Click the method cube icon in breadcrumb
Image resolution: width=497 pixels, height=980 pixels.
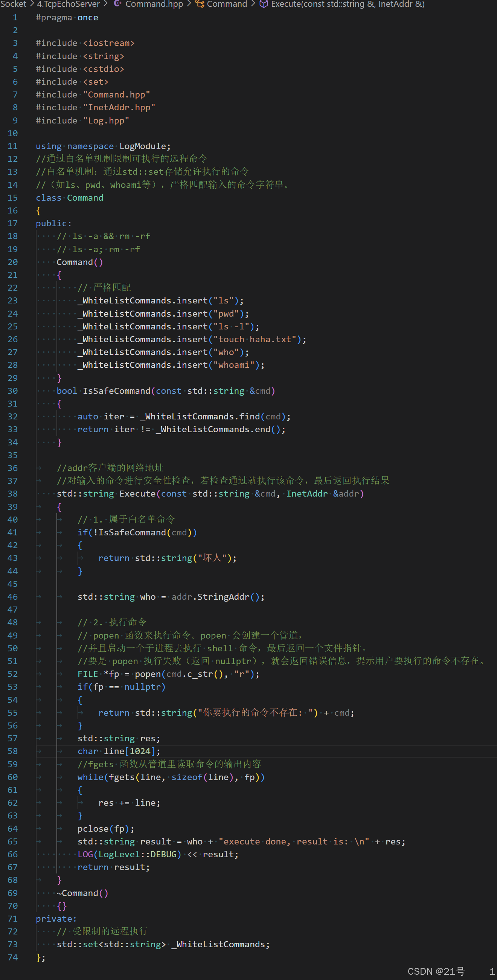263,4
